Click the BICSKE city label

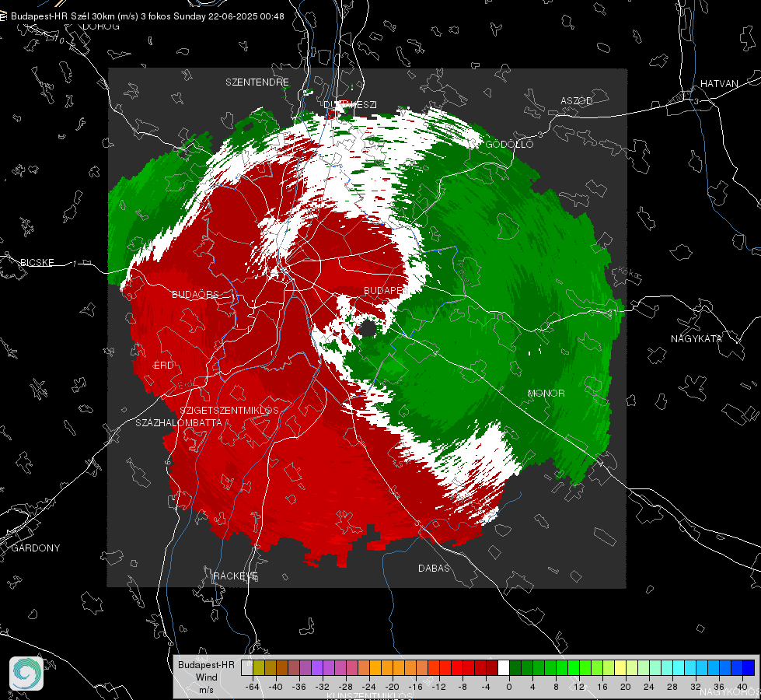(37, 263)
